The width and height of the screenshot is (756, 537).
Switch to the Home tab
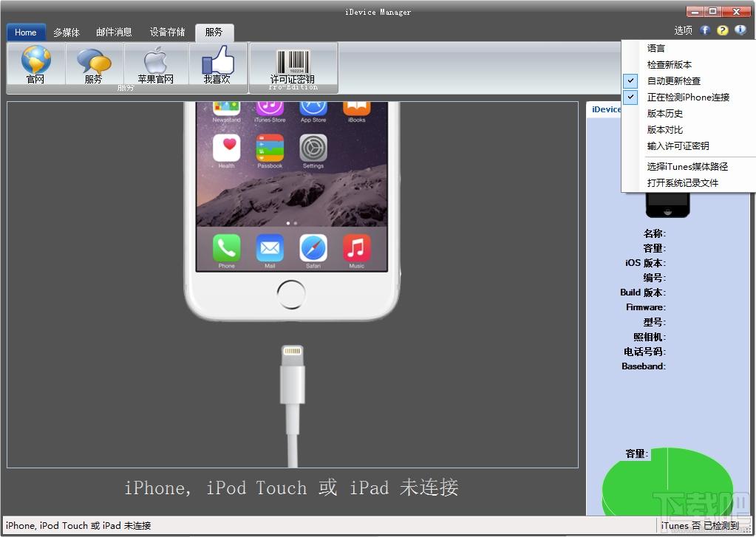[26, 33]
